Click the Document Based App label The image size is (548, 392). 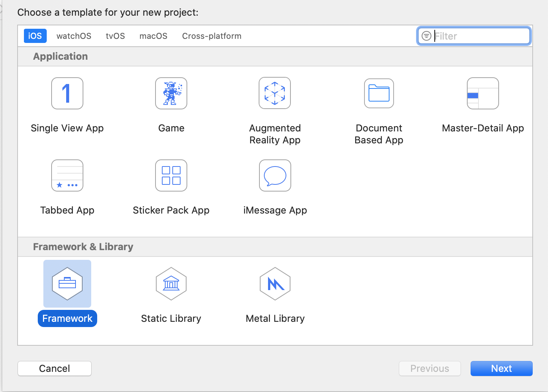379,134
